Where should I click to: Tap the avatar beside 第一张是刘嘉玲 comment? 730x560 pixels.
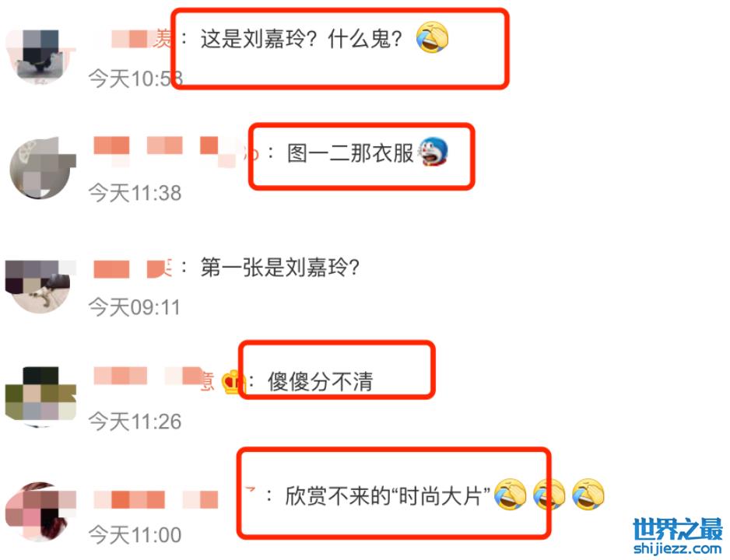(40, 286)
